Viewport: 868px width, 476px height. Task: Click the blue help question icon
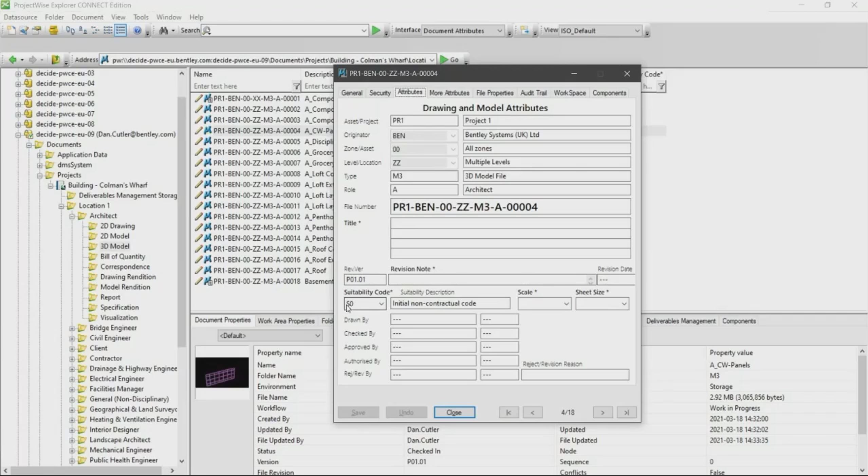coord(137,31)
